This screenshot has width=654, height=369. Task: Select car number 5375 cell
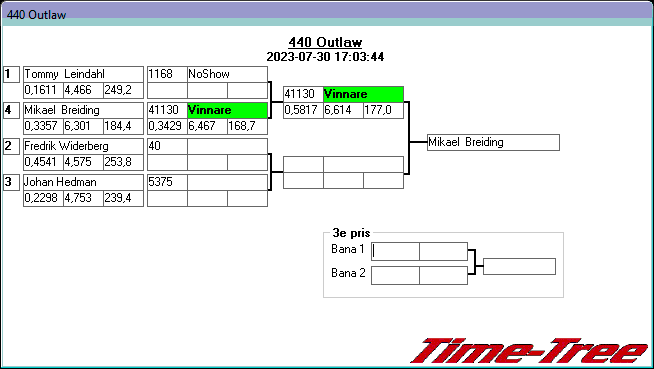(167, 182)
